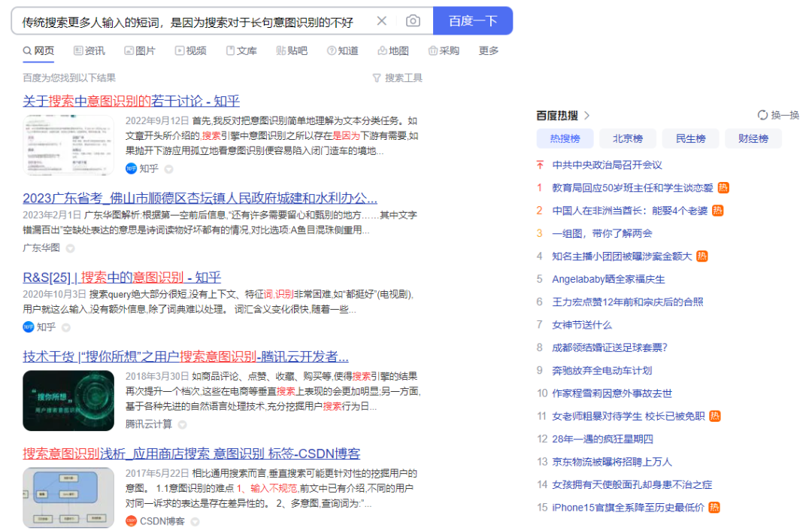Open result 关于搜索中意图识别的若干讨论 - 知乎
Image resolution: width=812 pixels, height=531 pixels.
[x=131, y=101]
